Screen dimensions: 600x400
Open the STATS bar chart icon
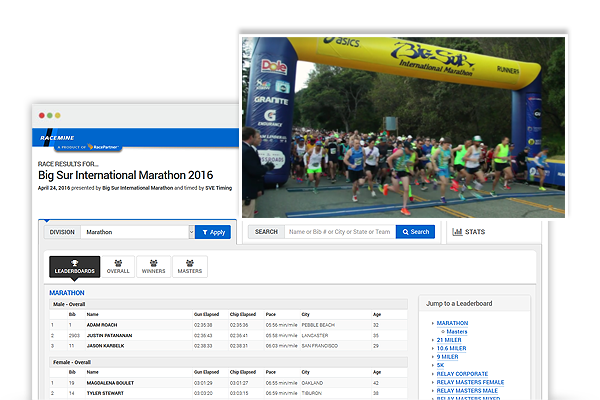coord(457,232)
